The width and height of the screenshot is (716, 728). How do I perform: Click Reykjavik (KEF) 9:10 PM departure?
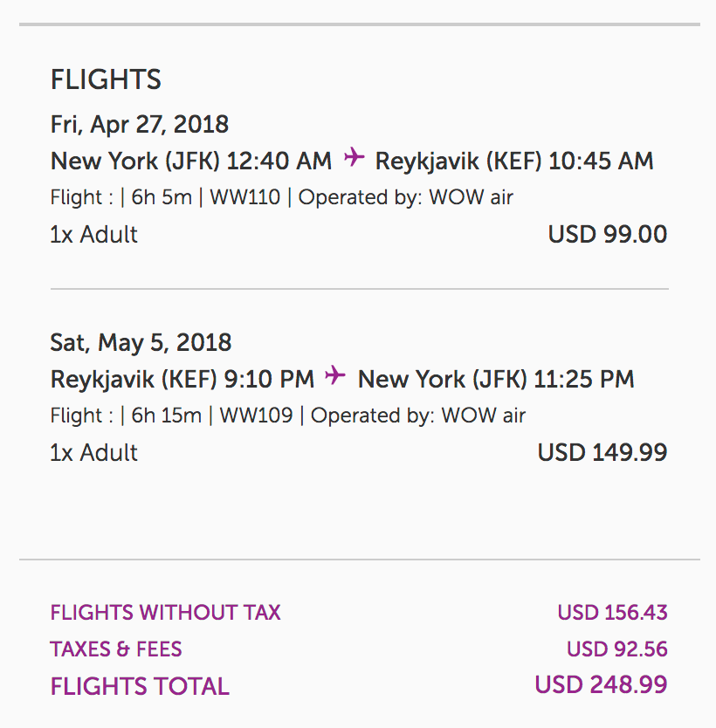click(x=182, y=379)
